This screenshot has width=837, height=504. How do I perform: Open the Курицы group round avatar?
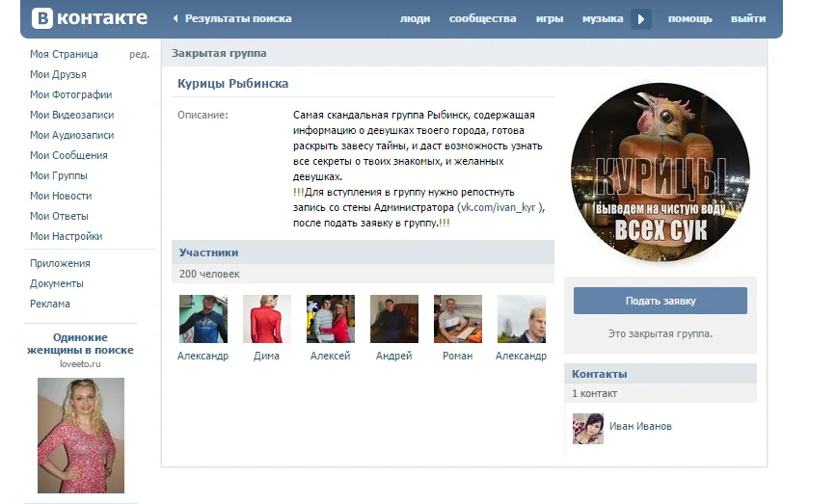click(661, 172)
